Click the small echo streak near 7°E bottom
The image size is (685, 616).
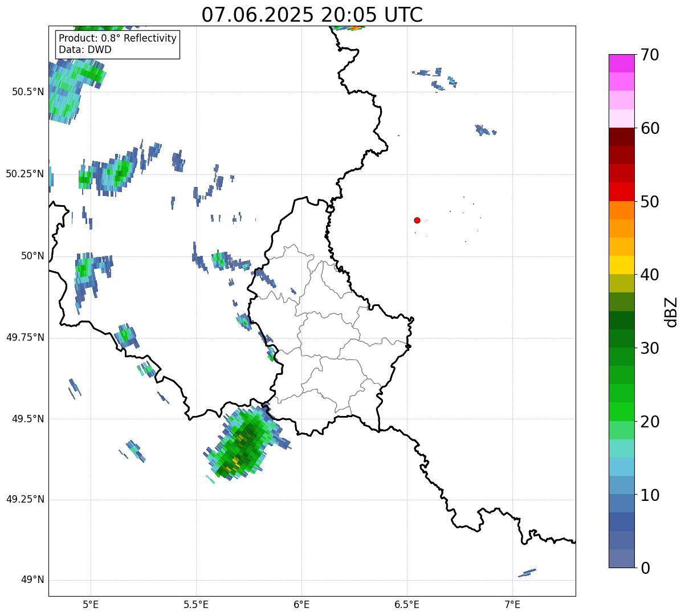click(x=527, y=573)
